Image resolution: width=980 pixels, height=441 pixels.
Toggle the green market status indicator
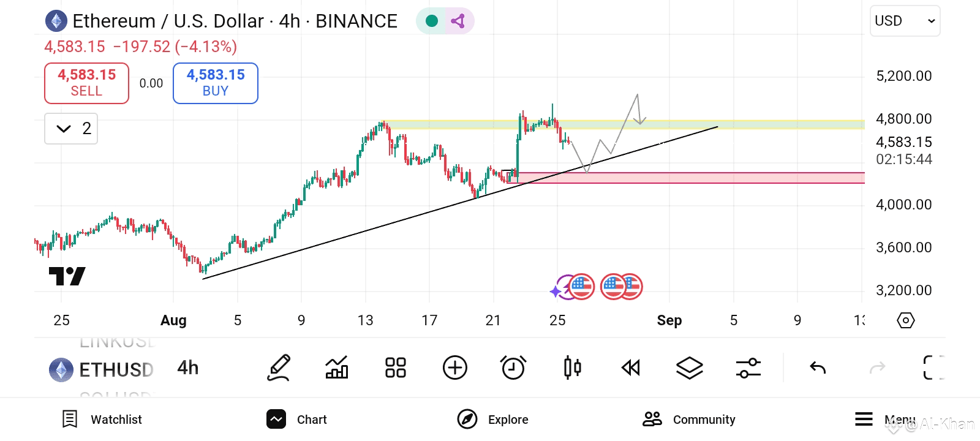tap(432, 21)
